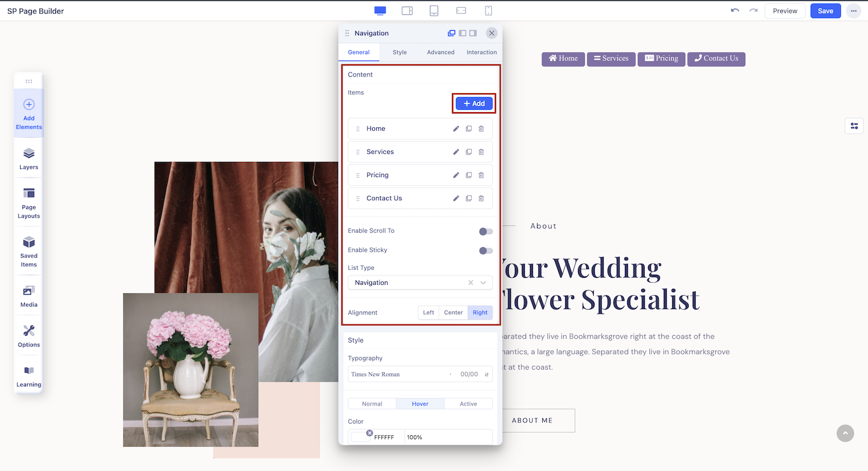Click the Save button
Screen dimensions: 868x471
(x=825, y=11)
